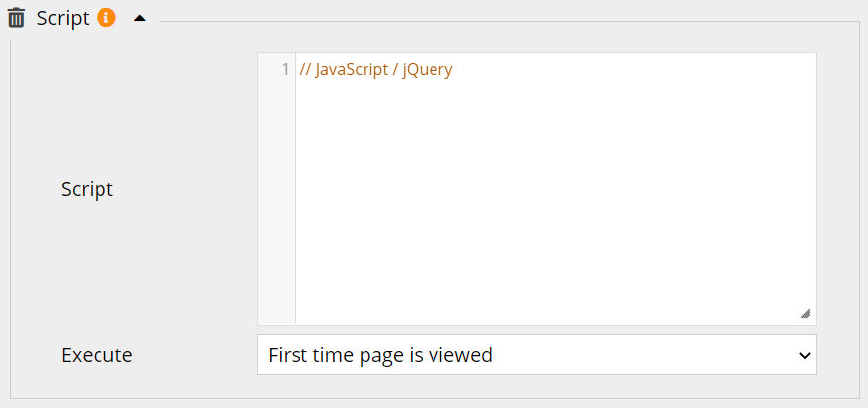Collapse the Script section with the triangle arrow
The width and height of the screenshot is (868, 408).
pyautogui.click(x=139, y=19)
